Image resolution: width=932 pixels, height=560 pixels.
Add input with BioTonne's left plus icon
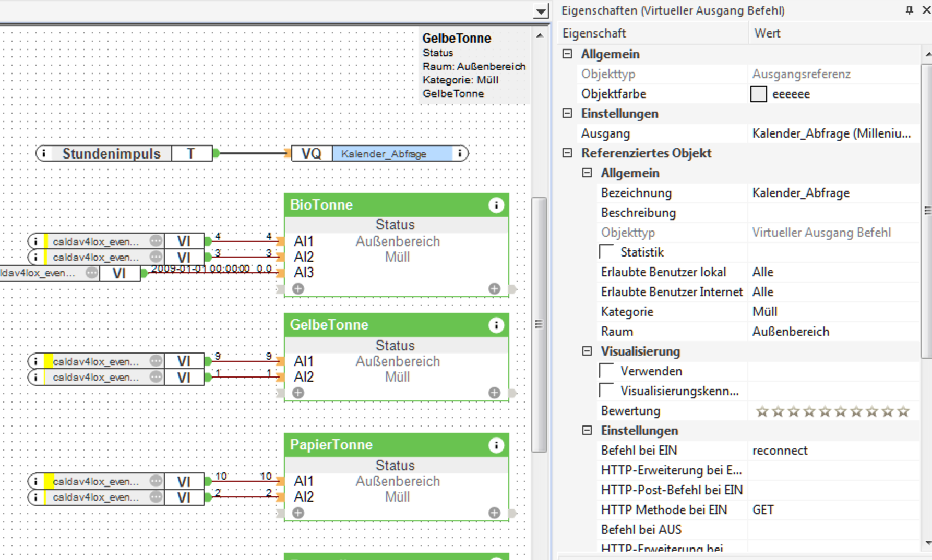click(298, 289)
